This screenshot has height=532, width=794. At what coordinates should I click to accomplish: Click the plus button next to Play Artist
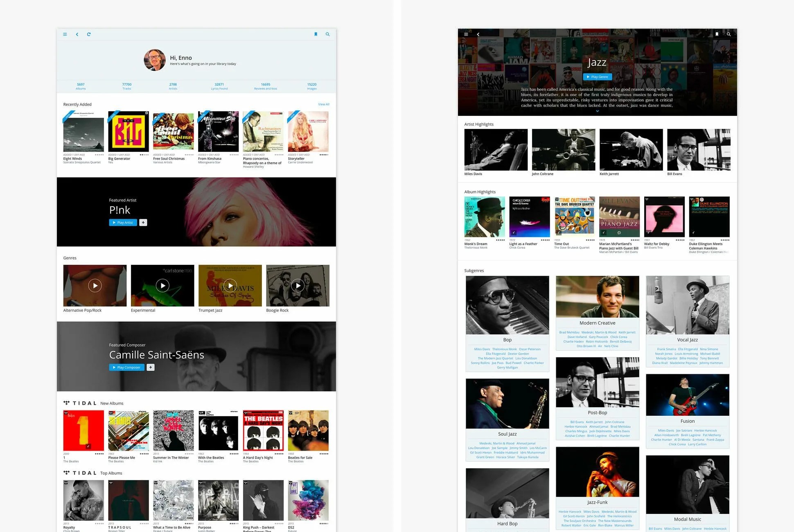tap(143, 223)
